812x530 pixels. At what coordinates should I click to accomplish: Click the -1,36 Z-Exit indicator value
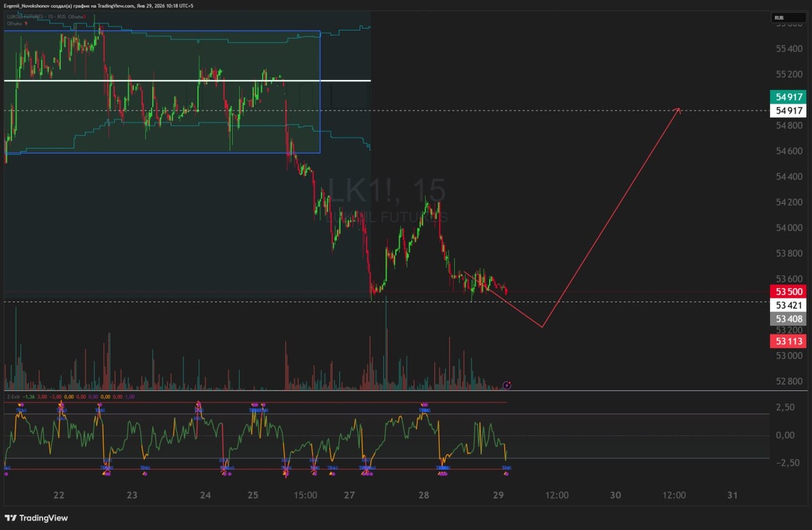tap(28, 397)
